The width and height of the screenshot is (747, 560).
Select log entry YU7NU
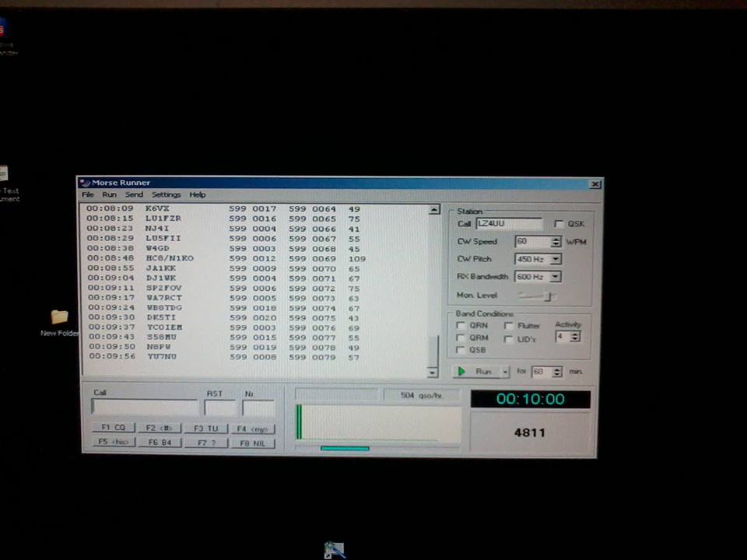point(224,357)
